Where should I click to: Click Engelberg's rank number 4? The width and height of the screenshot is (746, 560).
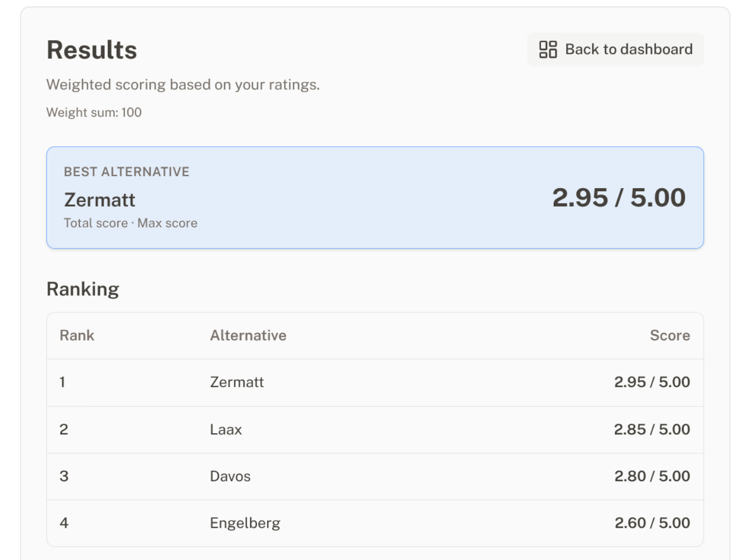[63, 523]
